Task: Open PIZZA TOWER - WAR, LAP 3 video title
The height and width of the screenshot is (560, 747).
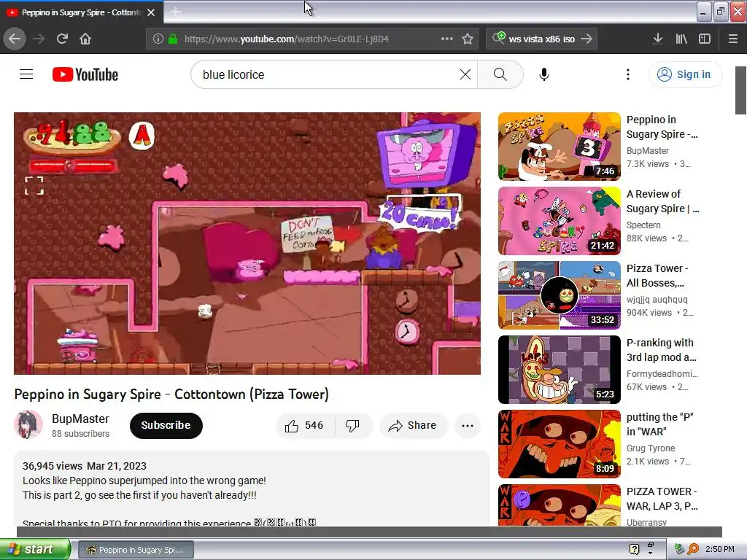Action: tap(662, 498)
